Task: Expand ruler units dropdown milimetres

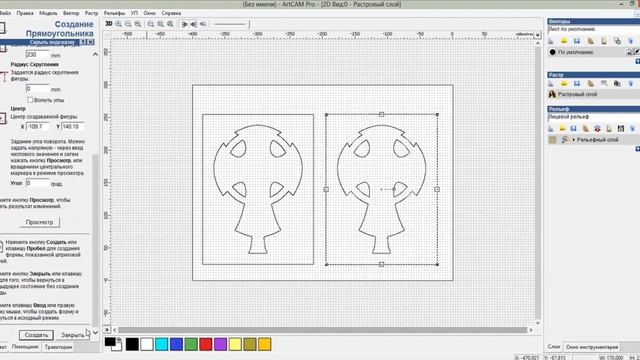Action: click(x=538, y=35)
